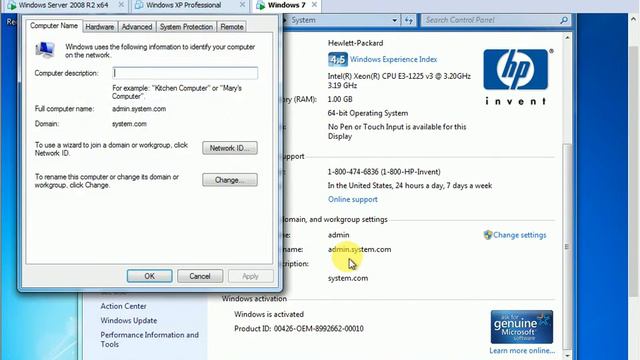This screenshot has width=640, height=360.
Task: Click the Intel Xeon processor text
Action: tap(399, 81)
